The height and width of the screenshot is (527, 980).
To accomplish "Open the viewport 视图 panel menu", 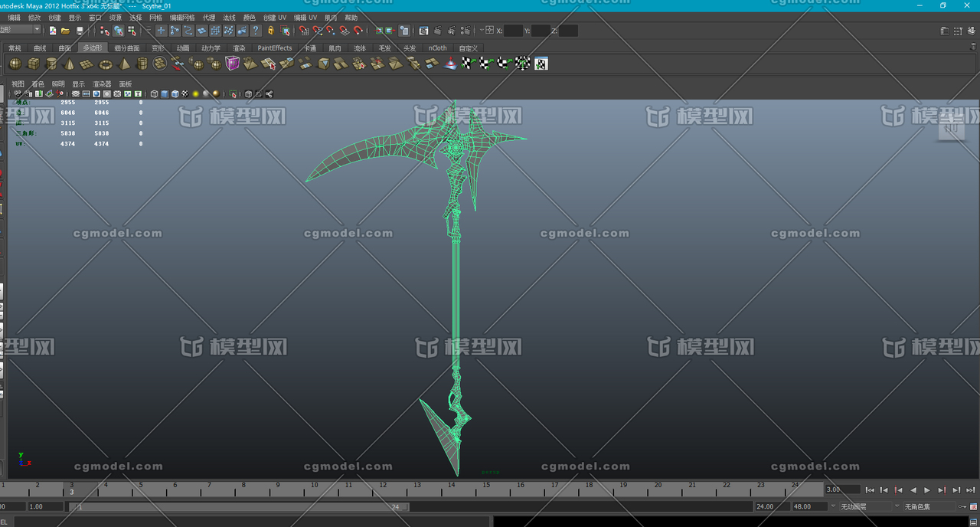I will click(x=18, y=83).
